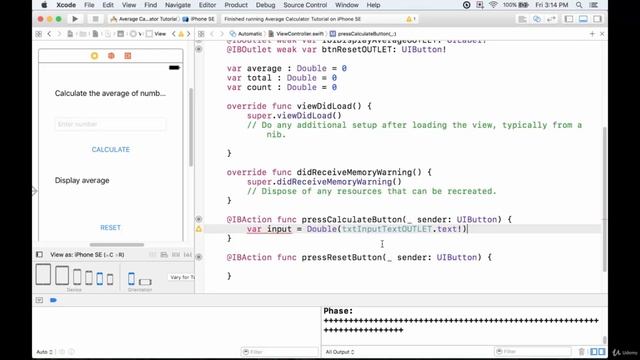640x360 pixels.
Task: Open related items menu in assistant editor
Action: 201,34
